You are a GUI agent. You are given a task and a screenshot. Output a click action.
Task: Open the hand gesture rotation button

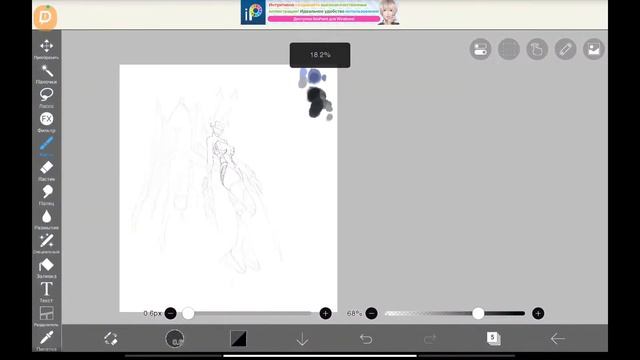pos(537,49)
